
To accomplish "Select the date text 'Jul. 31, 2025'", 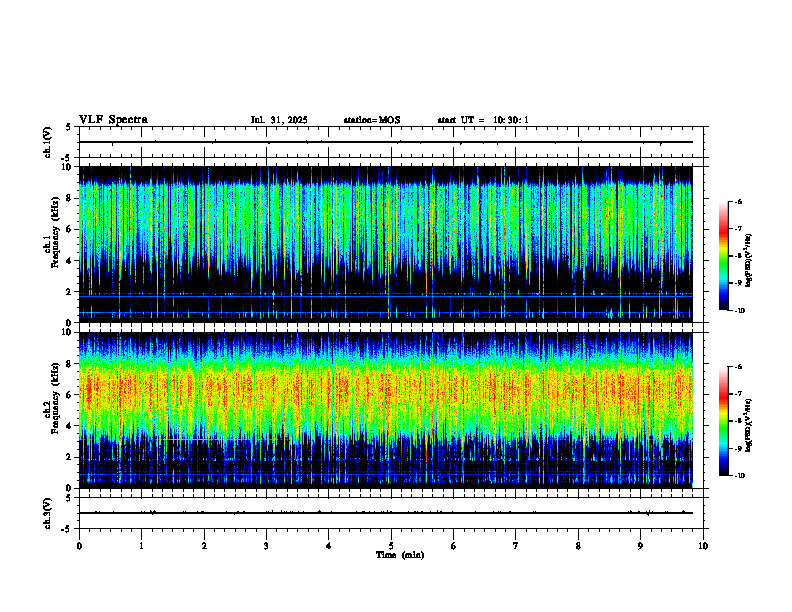I will (279, 120).
